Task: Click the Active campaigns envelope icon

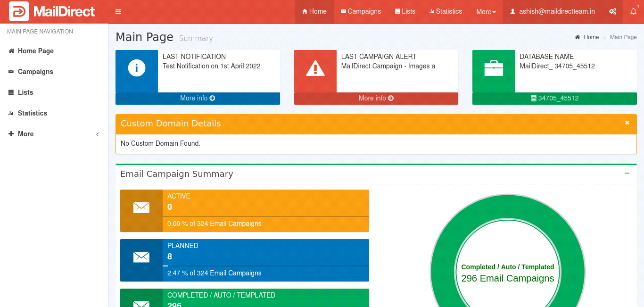Action: pyautogui.click(x=141, y=207)
